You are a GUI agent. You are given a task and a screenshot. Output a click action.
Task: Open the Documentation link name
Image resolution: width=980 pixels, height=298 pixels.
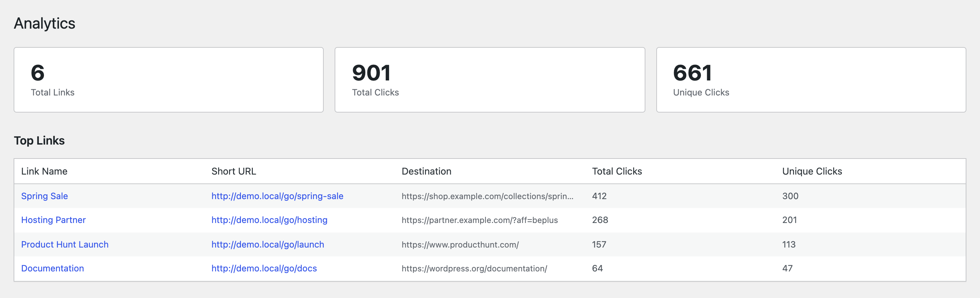point(52,268)
